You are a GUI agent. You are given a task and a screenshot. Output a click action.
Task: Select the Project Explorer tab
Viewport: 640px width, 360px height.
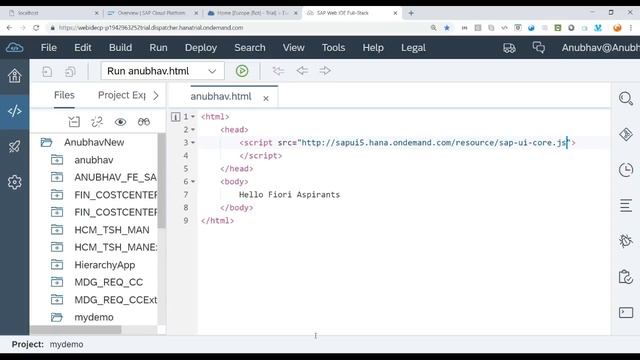[x=122, y=95]
